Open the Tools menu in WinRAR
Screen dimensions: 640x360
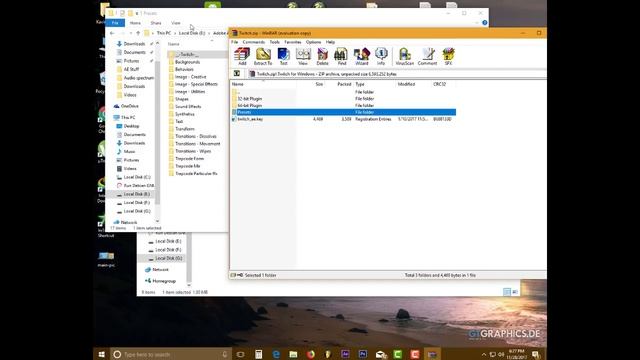coord(275,42)
